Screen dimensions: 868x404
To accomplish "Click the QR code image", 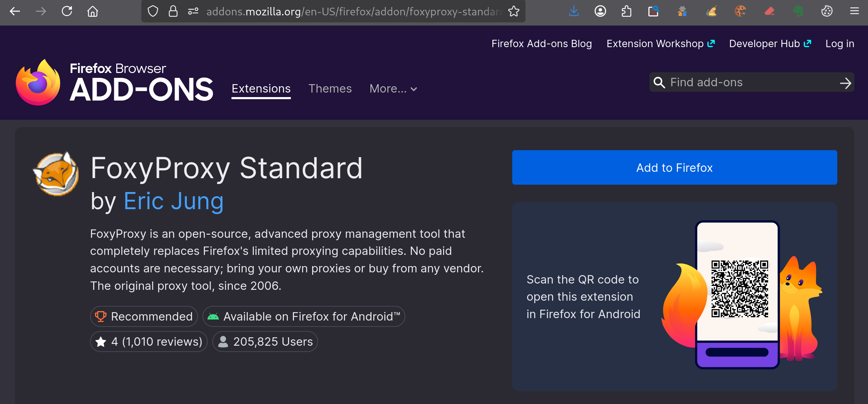I will 740,289.
